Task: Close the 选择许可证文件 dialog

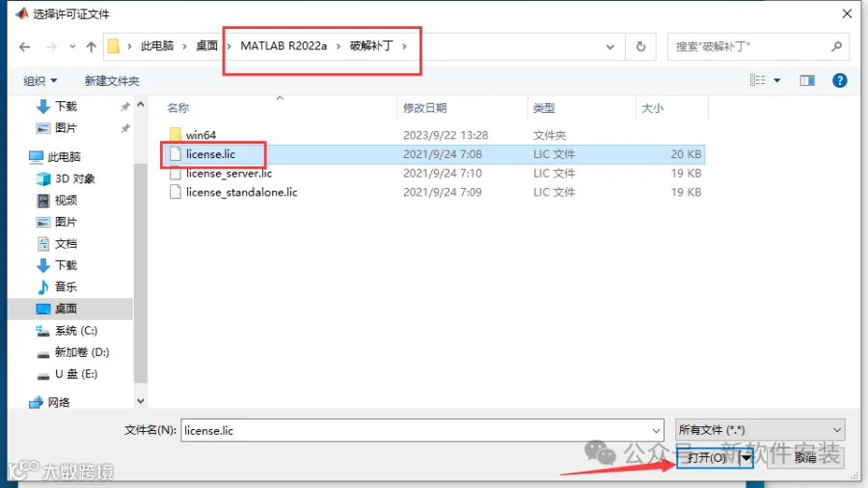Action: tap(847, 14)
